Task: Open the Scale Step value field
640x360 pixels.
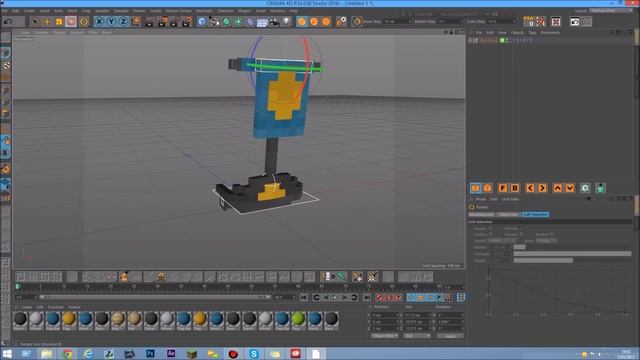Action: (x=501, y=22)
